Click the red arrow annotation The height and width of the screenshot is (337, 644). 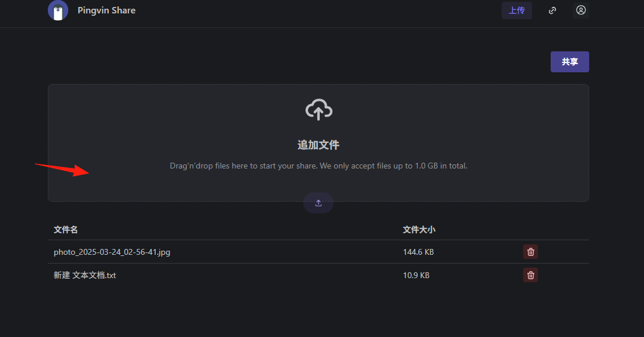(x=62, y=169)
